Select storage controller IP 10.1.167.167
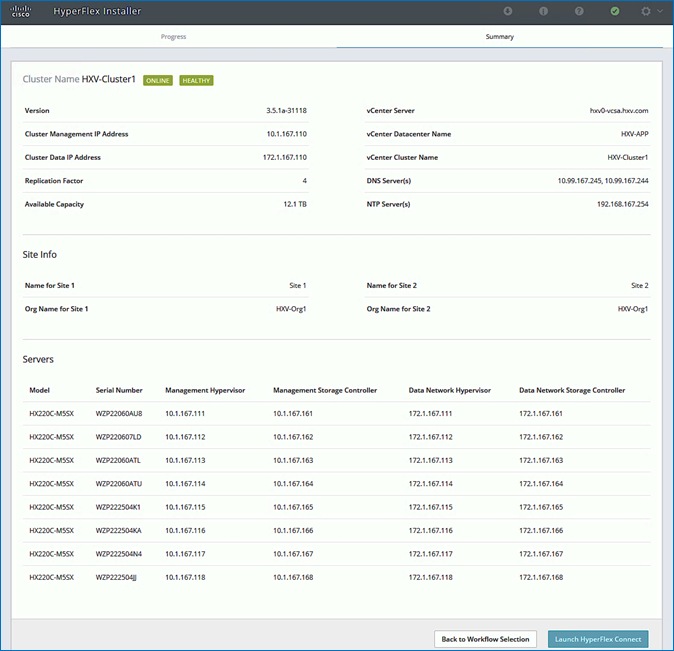The image size is (674, 651). tap(293, 554)
